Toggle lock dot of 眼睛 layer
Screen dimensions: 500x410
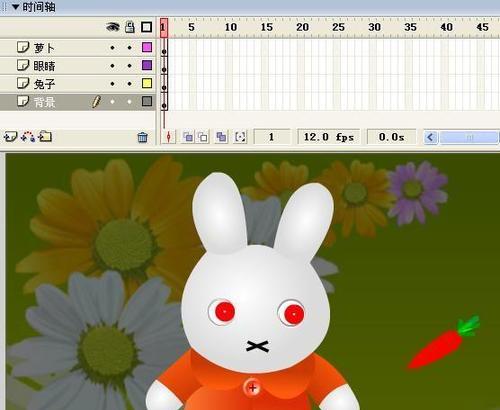(x=130, y=66)
